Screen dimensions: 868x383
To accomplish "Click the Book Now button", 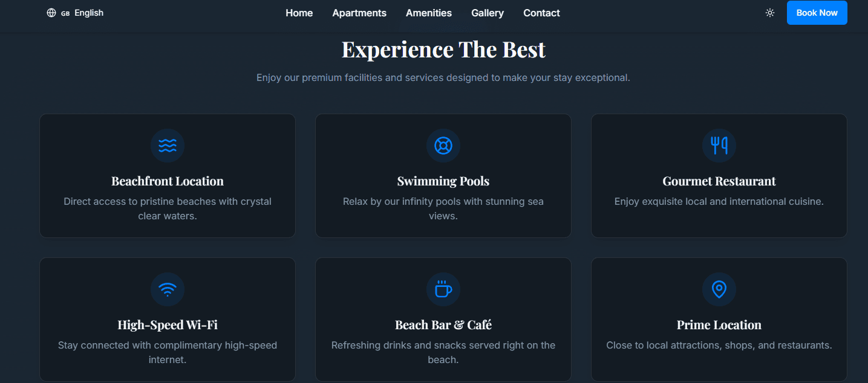I will click(817, 13).
